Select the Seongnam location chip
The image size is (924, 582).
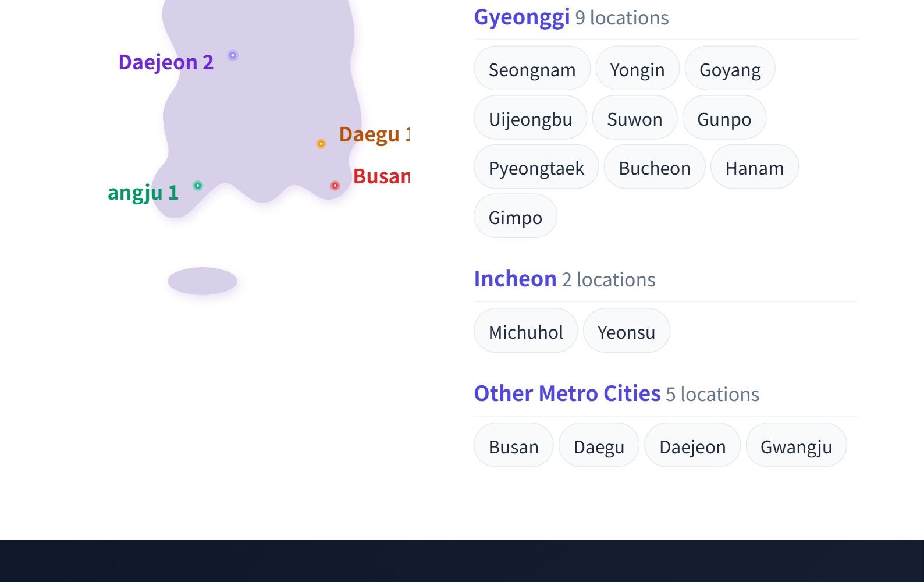pyautogui.click(x=532, y=69)
